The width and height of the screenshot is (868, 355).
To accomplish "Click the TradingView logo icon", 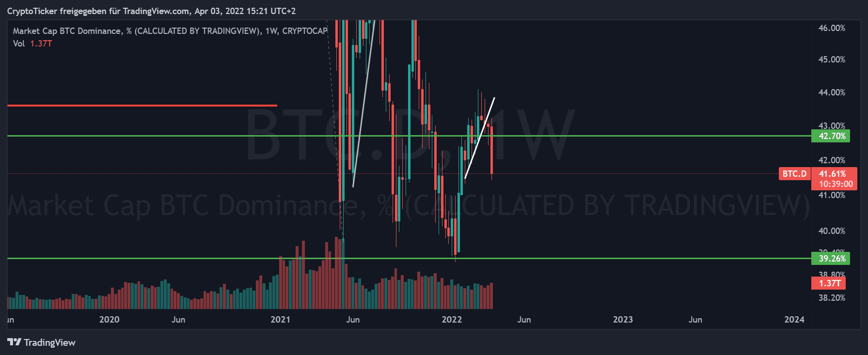I will pos(14,342).
